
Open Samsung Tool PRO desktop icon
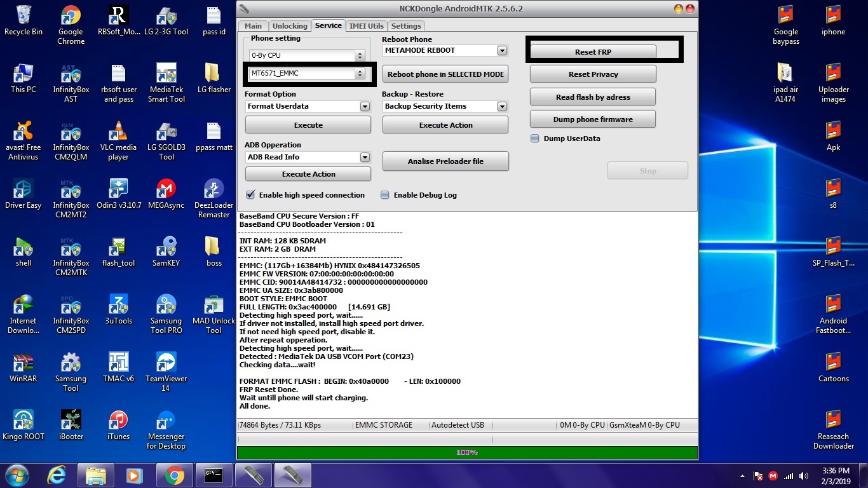[166, 313]
